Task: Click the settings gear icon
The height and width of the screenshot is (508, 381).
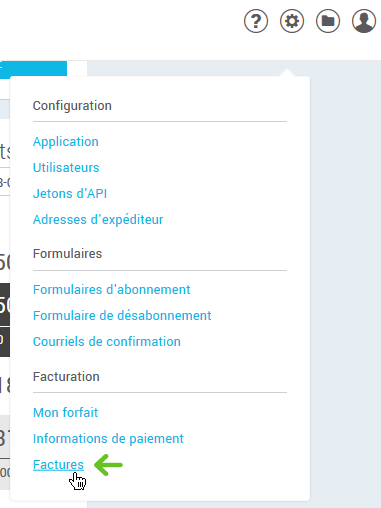Action: pyautogui.click(x=292, y=21)
